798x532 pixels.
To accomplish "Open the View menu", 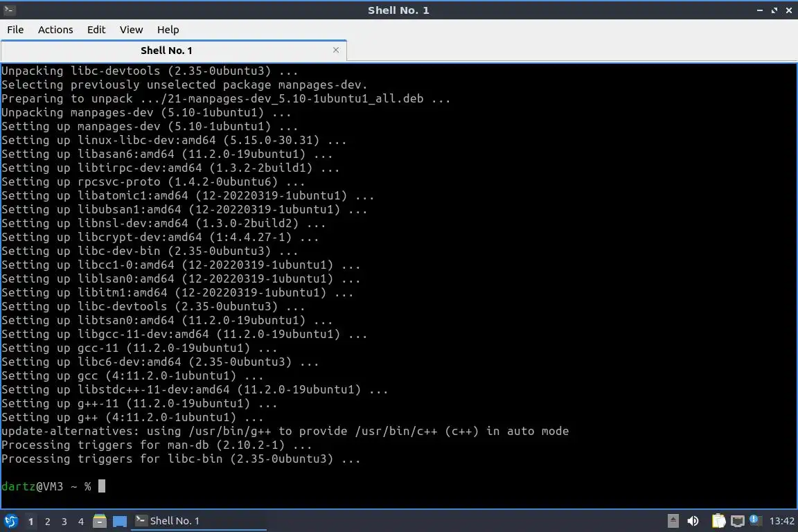I will [132, 30].
